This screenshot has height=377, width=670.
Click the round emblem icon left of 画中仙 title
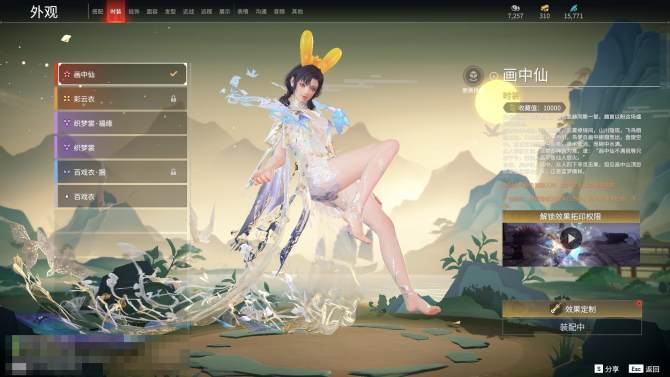point(473,76)
